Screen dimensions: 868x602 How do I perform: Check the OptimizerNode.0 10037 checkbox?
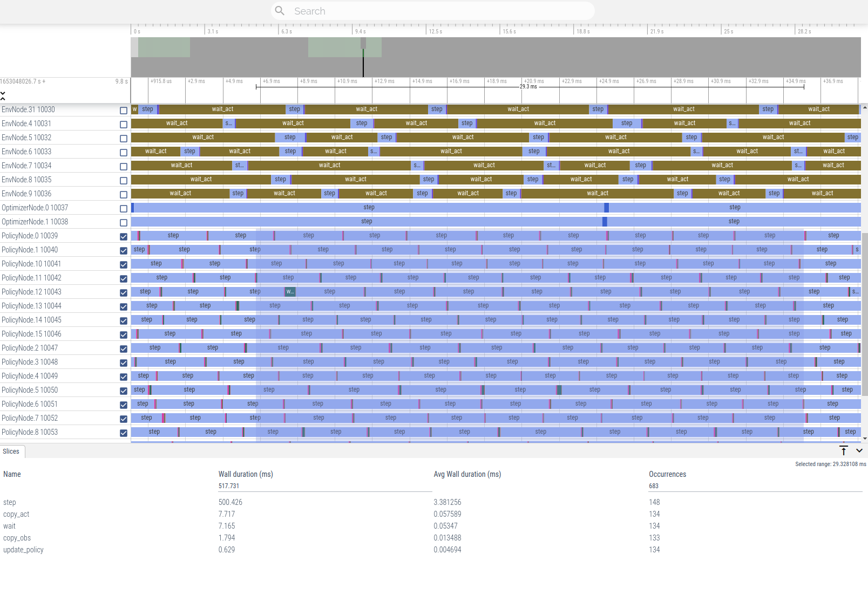(124, 209)
